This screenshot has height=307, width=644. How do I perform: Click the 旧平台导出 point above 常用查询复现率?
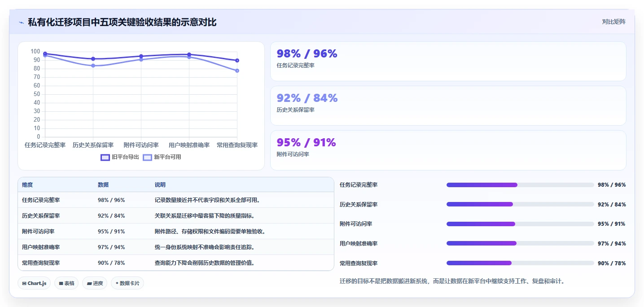(x=237, y=60)
